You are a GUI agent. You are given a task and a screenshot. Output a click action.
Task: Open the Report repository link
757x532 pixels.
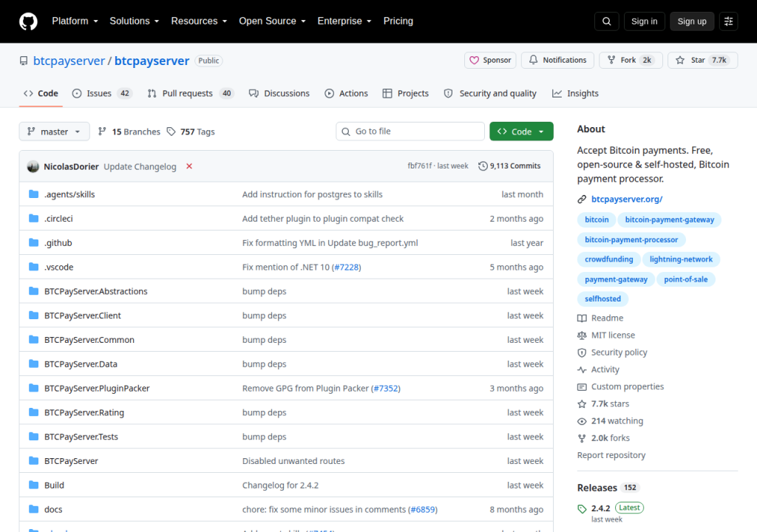pos(611,455)
